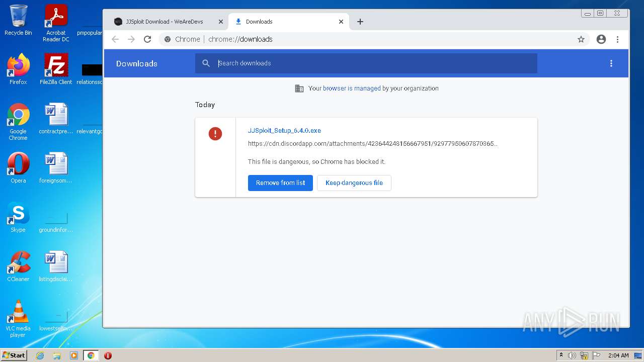Select the VLC media player desktop icon
This screenshot has width=644, height=362.
[x=18, y=319]
